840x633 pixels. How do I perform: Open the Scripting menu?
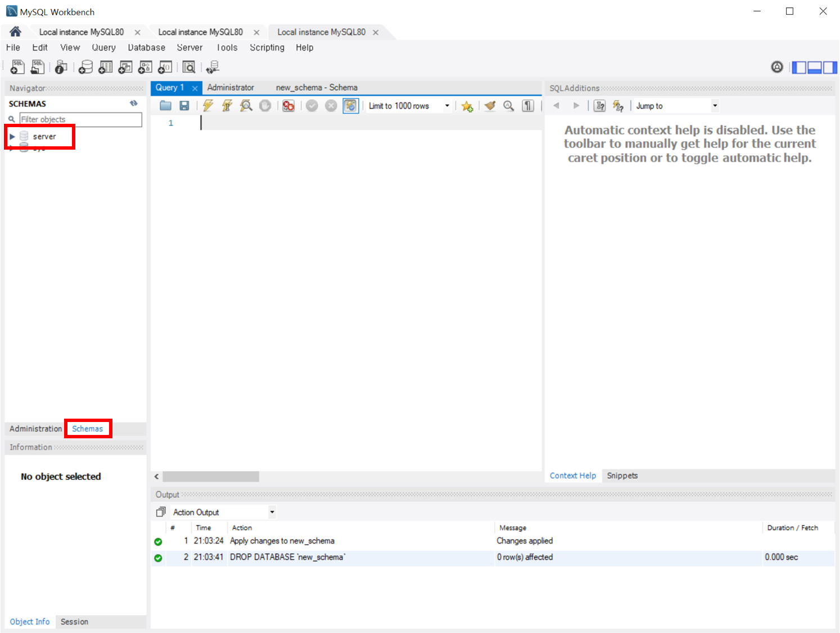pos(267,48)
